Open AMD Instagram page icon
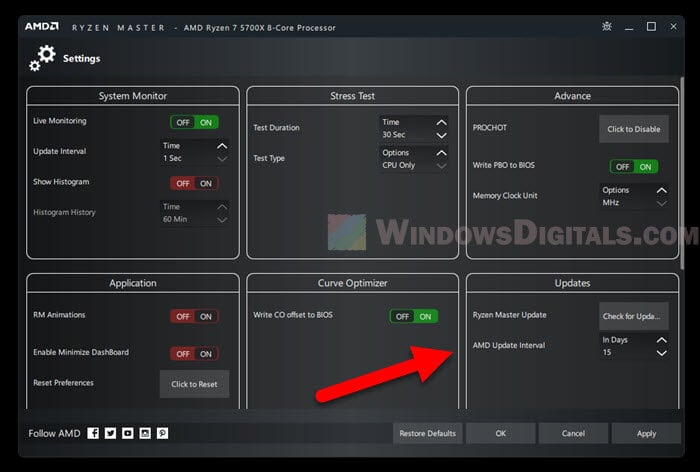 pos(145,433)
